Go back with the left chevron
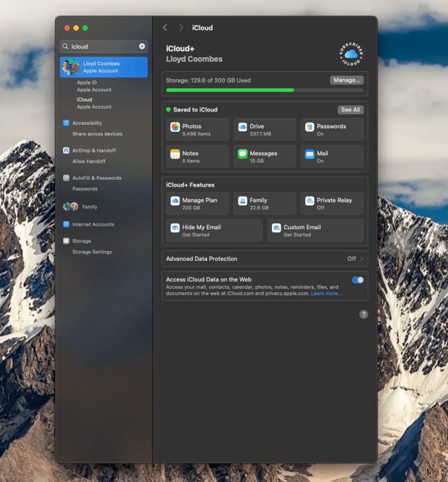Image resolution: width=448 pixels, height=482 pixels. coord(165,28)
